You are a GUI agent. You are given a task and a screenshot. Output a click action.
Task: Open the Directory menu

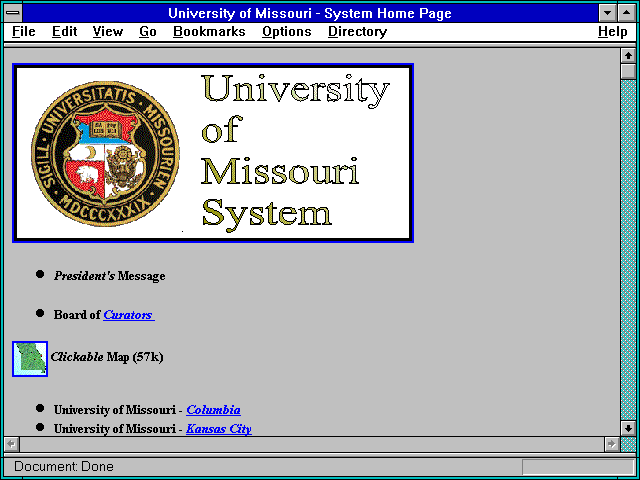(357, 32)
